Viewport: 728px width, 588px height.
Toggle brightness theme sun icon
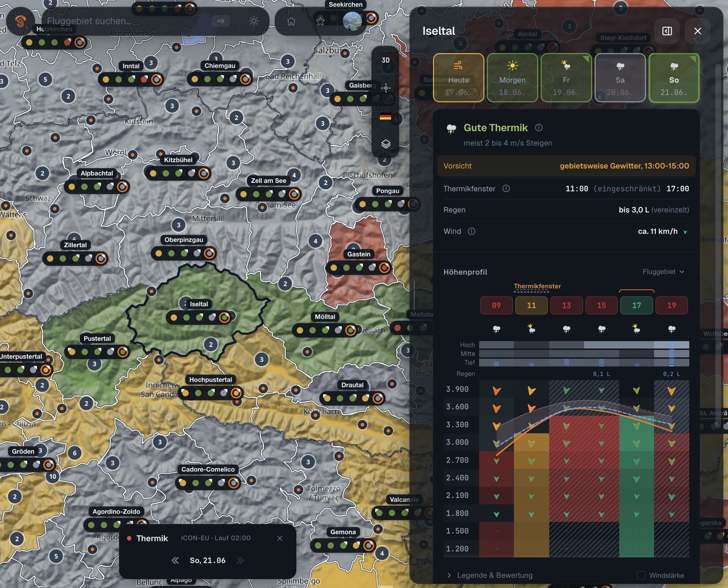click(254, 21)
